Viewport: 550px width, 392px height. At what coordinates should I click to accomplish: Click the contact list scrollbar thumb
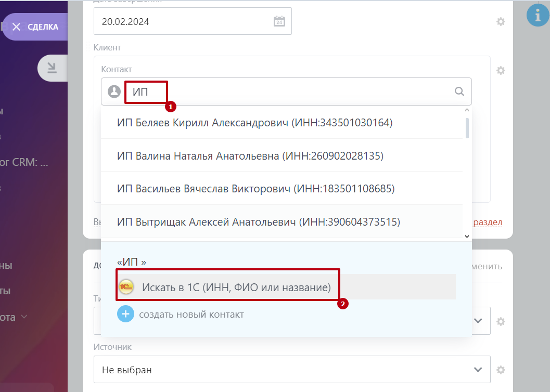pyautogui.click(x=467, y=127)
